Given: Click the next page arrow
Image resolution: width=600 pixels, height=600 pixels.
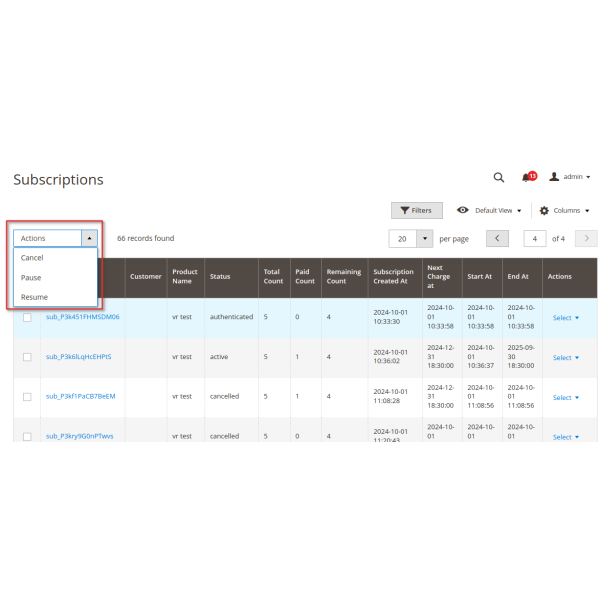Looking at the screenshot, I should click(x=587, y=239).
